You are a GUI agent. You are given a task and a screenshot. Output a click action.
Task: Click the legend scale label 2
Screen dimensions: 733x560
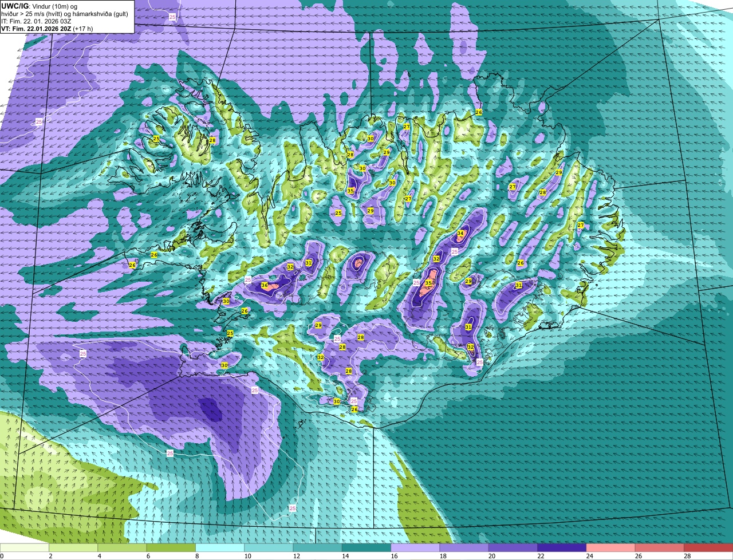(50, 556)
